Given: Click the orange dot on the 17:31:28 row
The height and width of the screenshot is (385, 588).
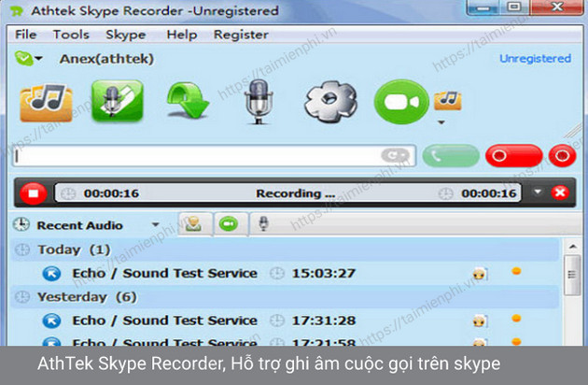Looking at the screenshot, I should tap(516, 318).
